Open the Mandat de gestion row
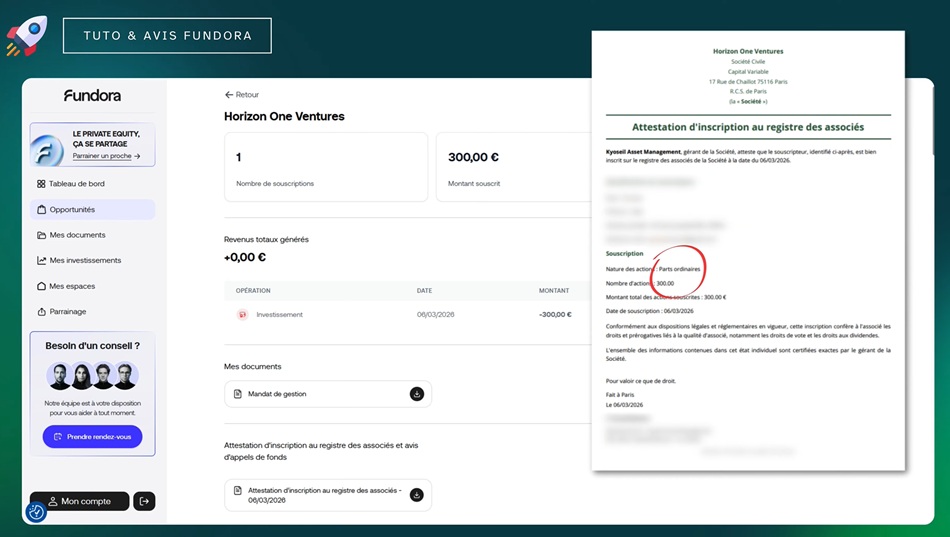950x537 pixels. [x=328, y=394]
